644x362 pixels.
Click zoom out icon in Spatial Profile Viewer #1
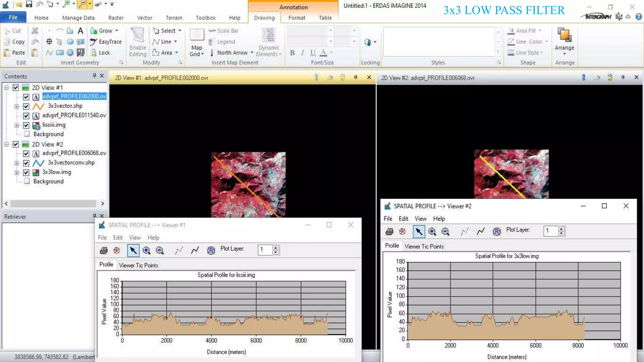[160, 250]
